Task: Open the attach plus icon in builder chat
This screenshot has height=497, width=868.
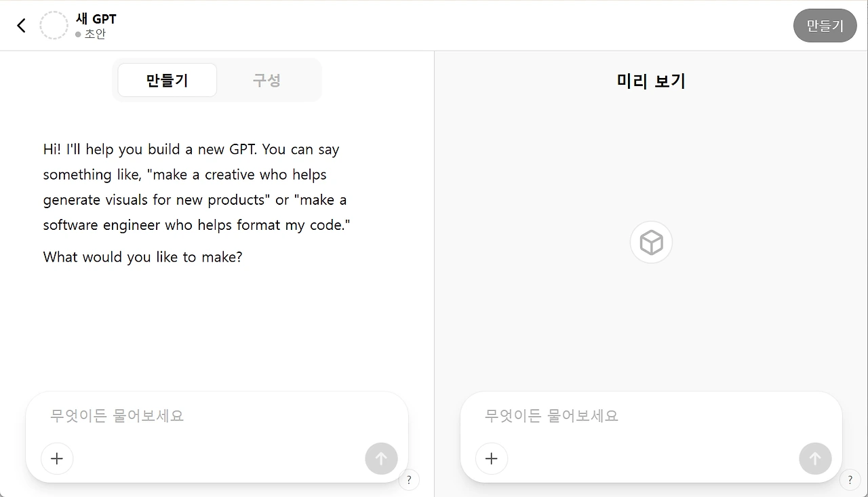Action: point(57,459)
